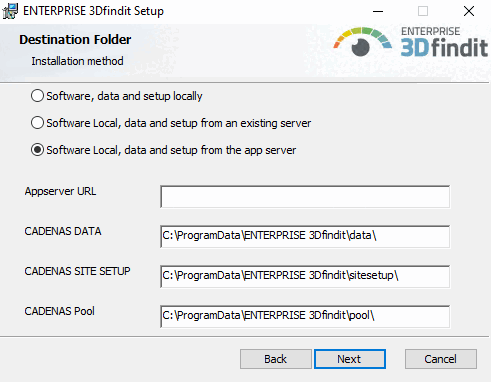
Task: Edit the CADENAS DATA path field
Action: [x=305, y=237]
